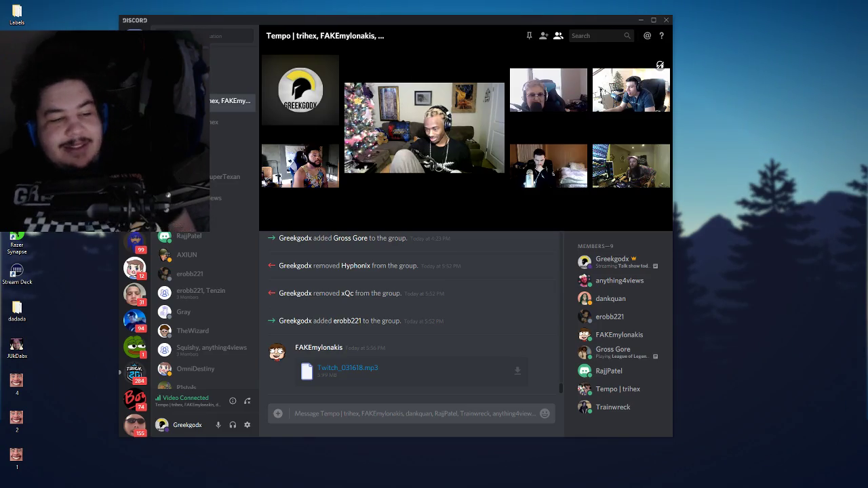
Task: Open the Twitch_031618.mp3 attachment link
Action: coord(348,367)
